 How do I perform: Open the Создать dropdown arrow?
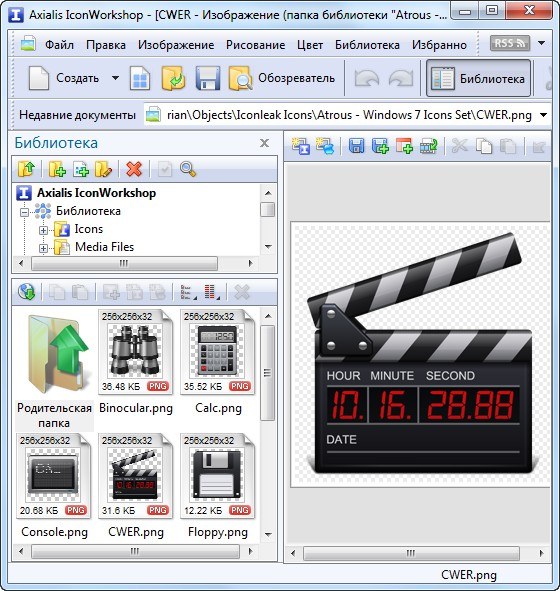(115, 78)
